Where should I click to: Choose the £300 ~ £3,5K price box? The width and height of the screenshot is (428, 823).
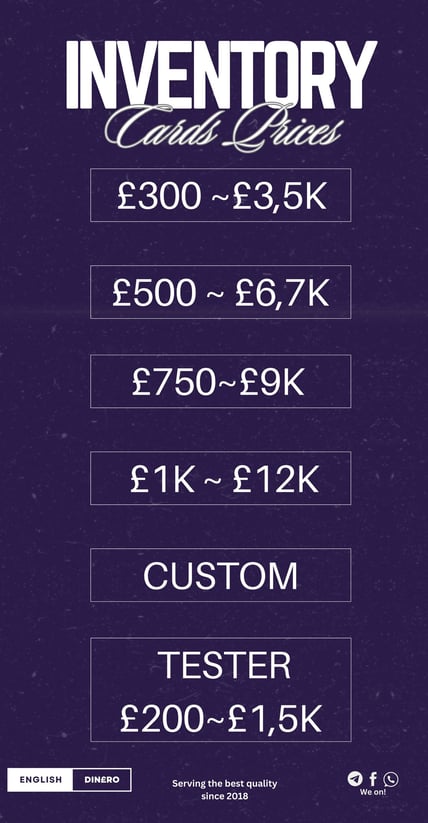click(221, 195)
